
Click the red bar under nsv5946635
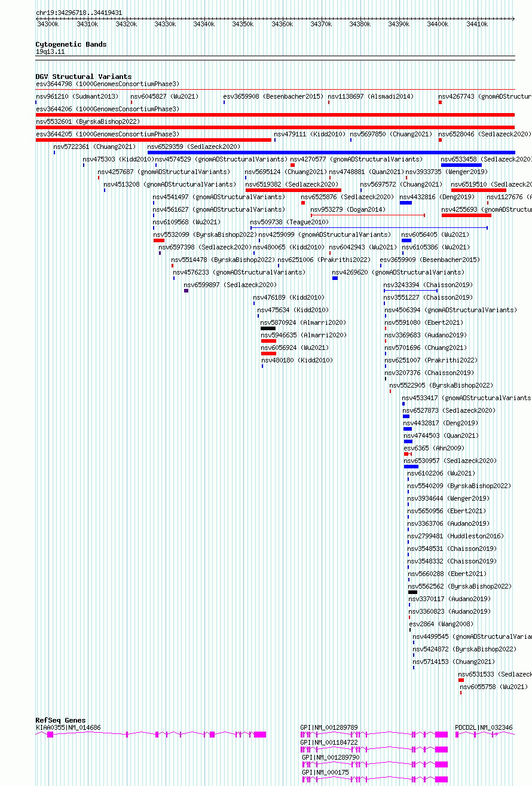[x=268, y=341]
